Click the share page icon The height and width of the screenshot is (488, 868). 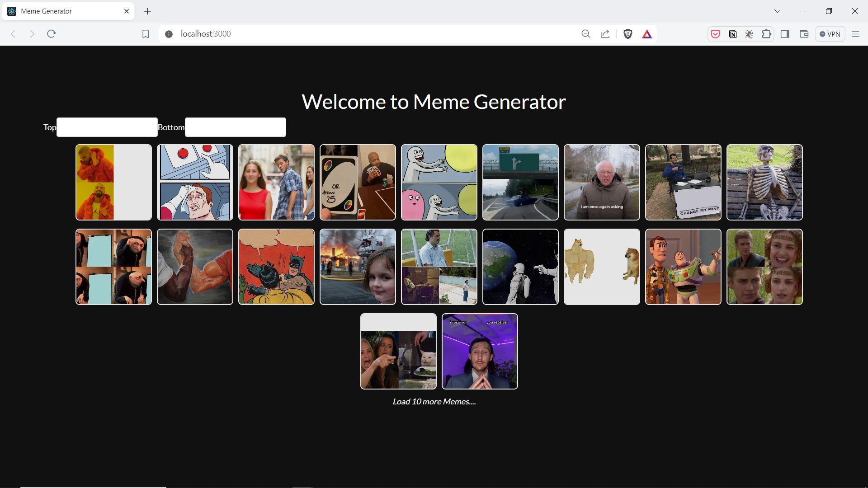(x=605, y=34)
